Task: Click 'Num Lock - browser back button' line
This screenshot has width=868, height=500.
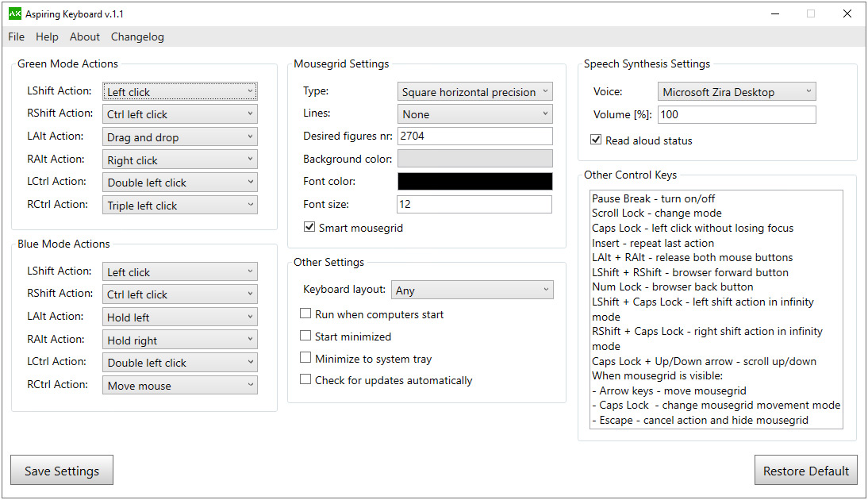Action: click(673, 287)
